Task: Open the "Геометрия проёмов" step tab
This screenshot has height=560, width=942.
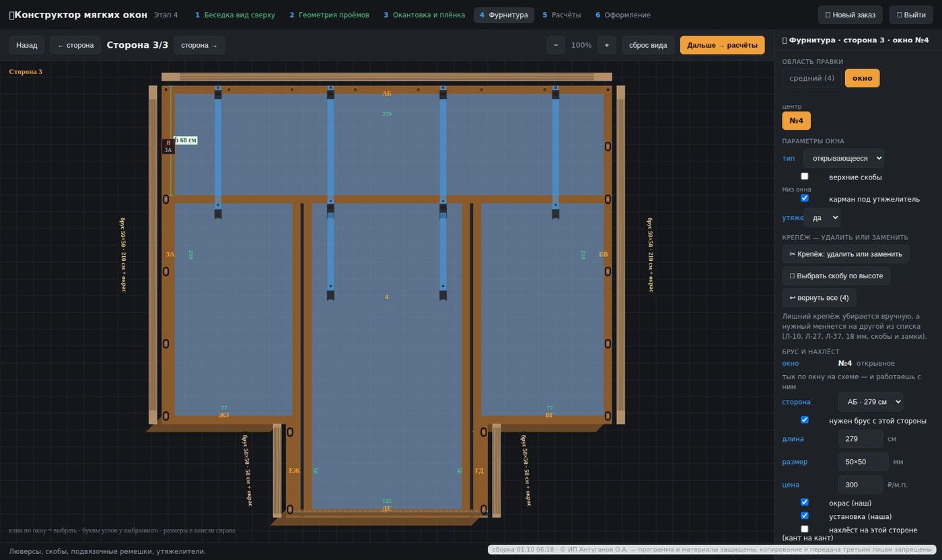Action: tap(329, 15)
